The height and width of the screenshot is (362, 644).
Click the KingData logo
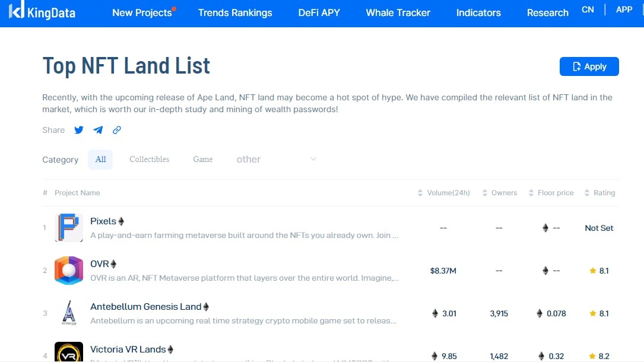click(x=42, y=11)
